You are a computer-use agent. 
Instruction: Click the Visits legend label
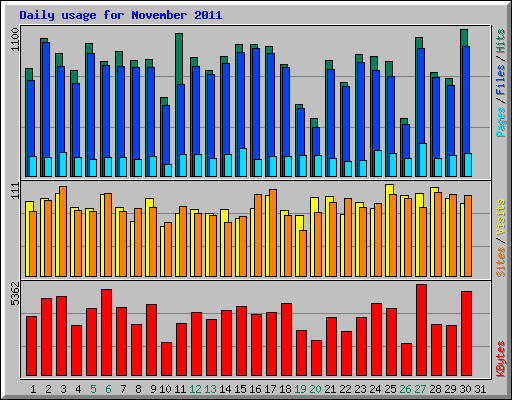pos(501,217)
